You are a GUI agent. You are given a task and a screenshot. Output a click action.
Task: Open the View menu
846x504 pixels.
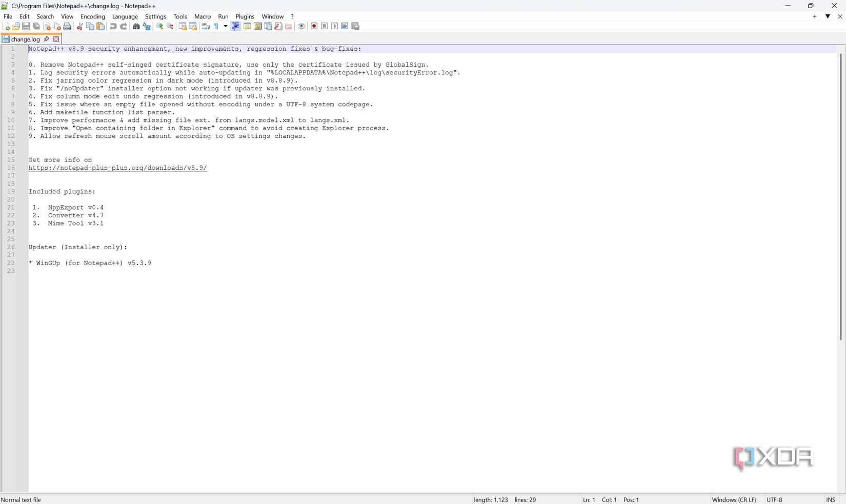[67, 16]
